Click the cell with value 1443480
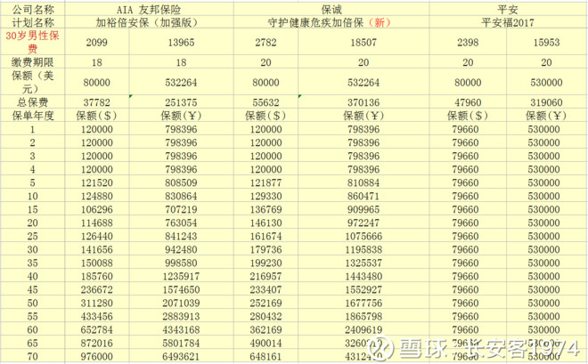 click(363, 277)
